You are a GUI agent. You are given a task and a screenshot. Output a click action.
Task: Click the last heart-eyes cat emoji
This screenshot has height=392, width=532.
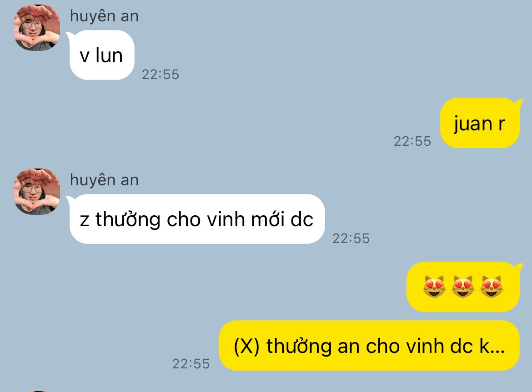491,287
